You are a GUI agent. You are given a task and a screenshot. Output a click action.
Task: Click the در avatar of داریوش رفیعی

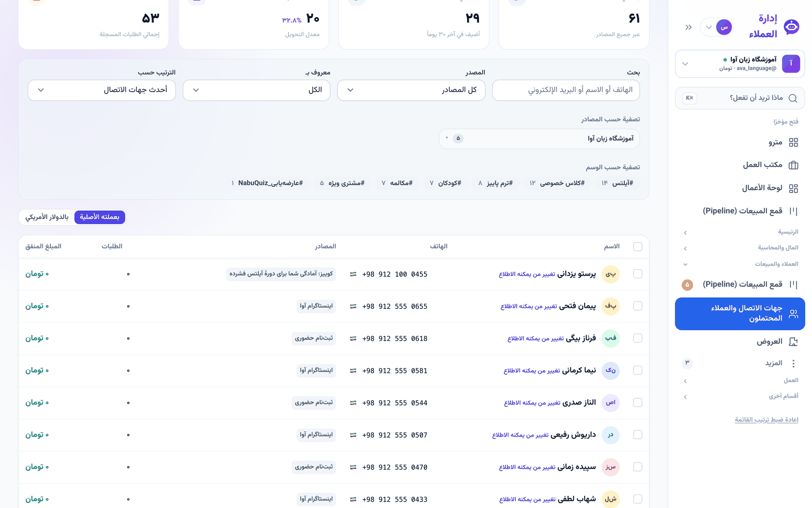point(610,435)
